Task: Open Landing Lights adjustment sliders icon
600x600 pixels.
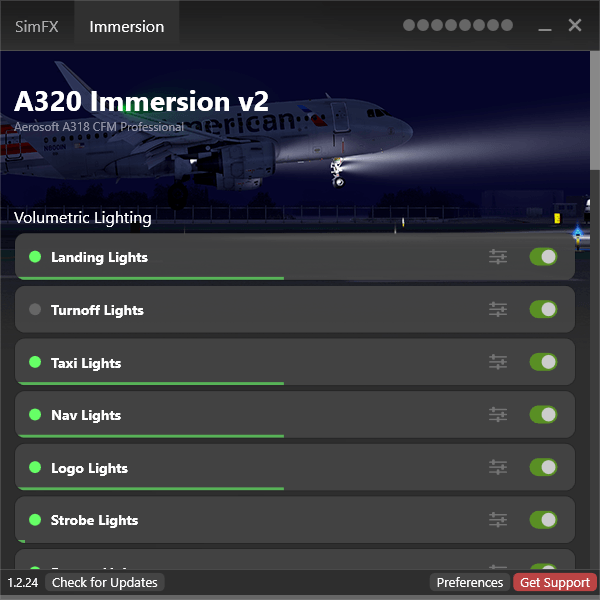Action: tap(498, 257)
